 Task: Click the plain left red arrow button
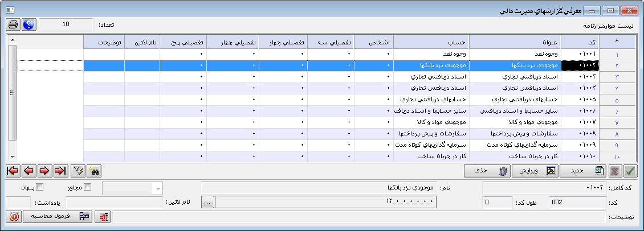pos(28,171)
